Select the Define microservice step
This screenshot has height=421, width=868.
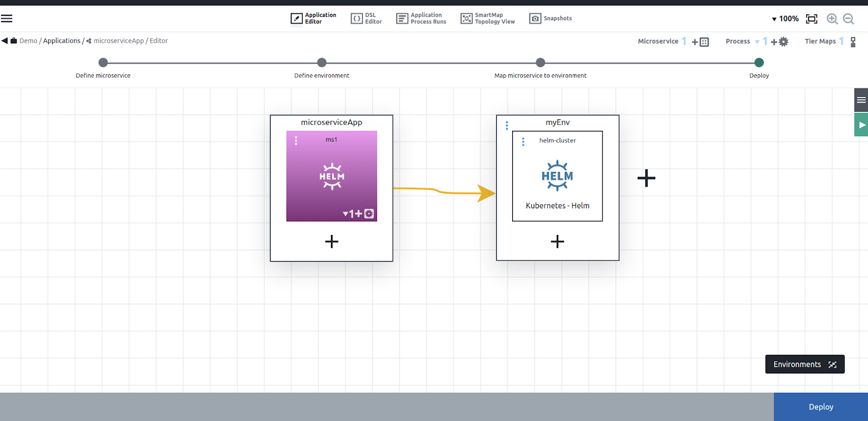[103, 63]
